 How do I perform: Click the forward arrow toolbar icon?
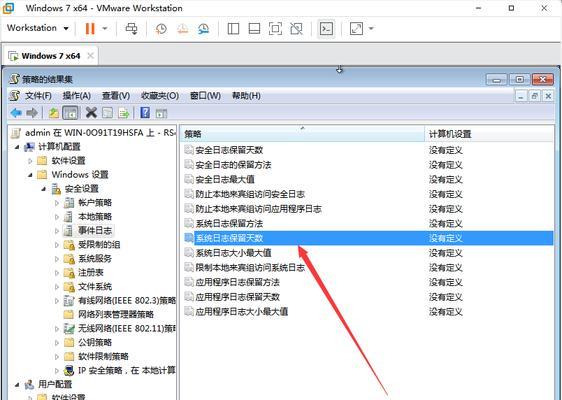click(x=32, y=113)
